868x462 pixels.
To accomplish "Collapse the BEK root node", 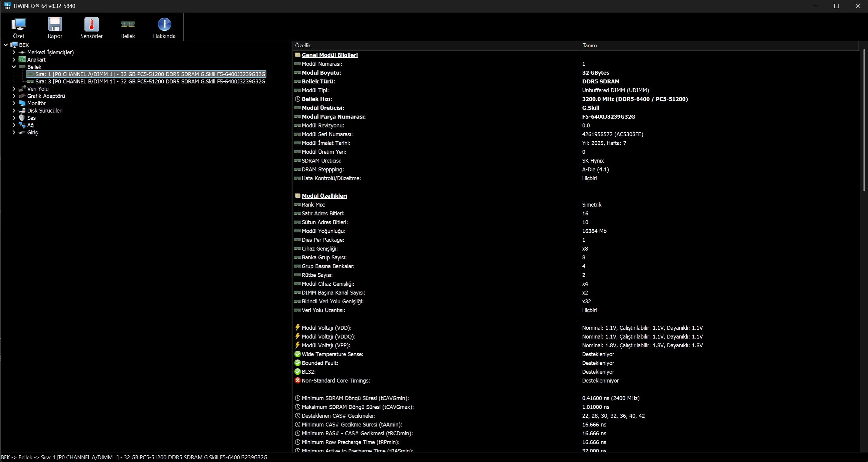I will pos(6,45).
